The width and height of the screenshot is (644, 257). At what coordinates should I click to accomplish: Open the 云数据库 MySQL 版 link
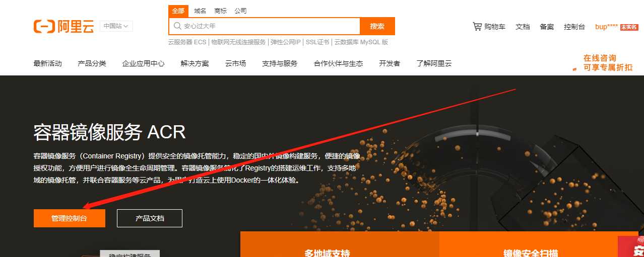tap(361, 42)
